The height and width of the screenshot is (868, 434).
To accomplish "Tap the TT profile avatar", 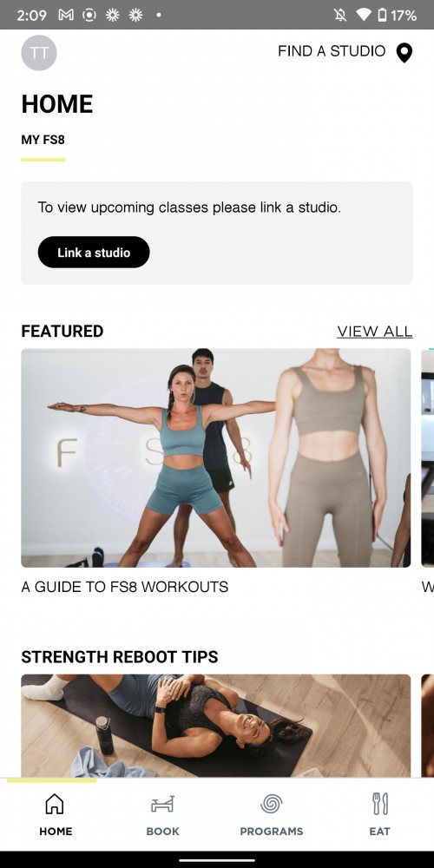I will (39, 53).
